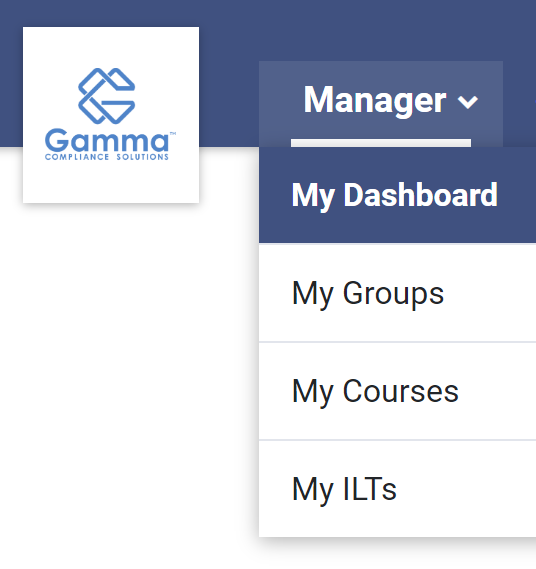The width and height of the screenshot is (536, 569).
Task: Open My Courses from Manager menu
Action: tap(397, 391)
